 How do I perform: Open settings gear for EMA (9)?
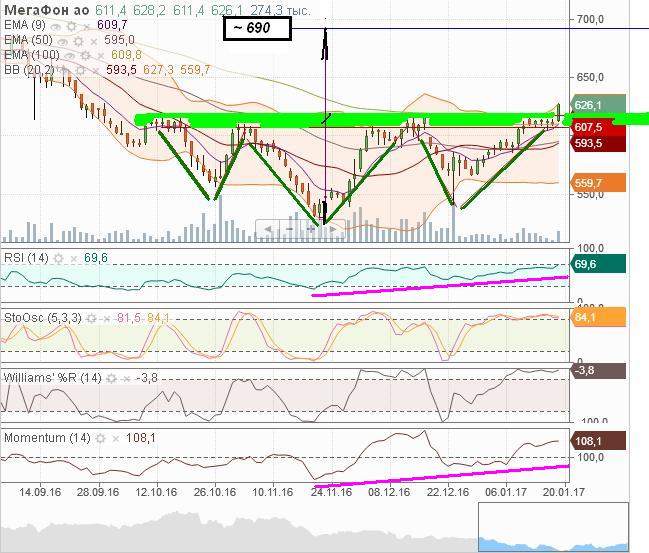[x=72, y=26]
